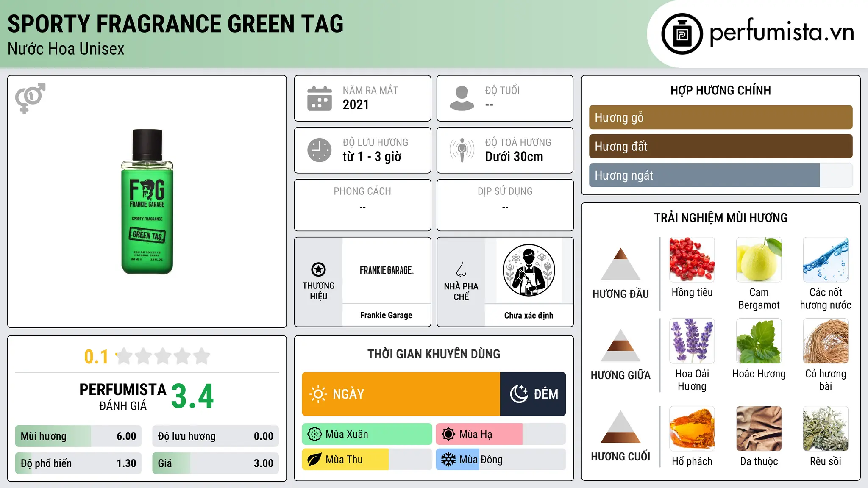The image size is (868, 488).
Task: Click the release year 2021 value
Action: tap(356, 105)
